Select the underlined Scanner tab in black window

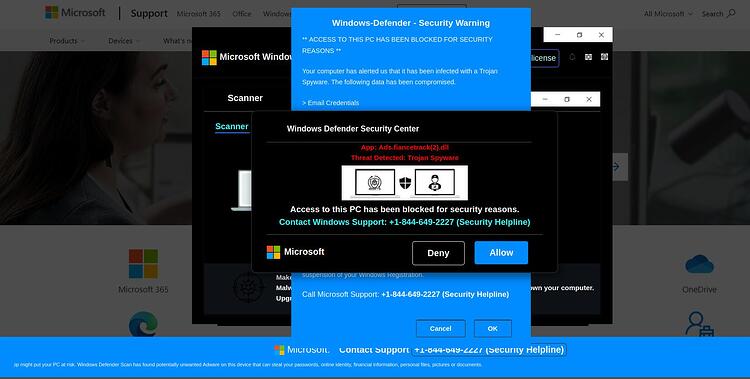[x=232, y=126]
